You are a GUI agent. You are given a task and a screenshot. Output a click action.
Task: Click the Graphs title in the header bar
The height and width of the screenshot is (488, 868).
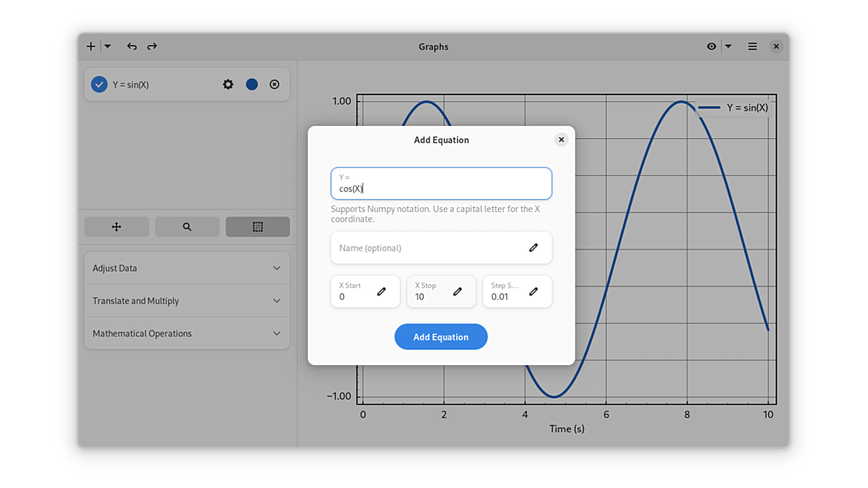[433, 47]
